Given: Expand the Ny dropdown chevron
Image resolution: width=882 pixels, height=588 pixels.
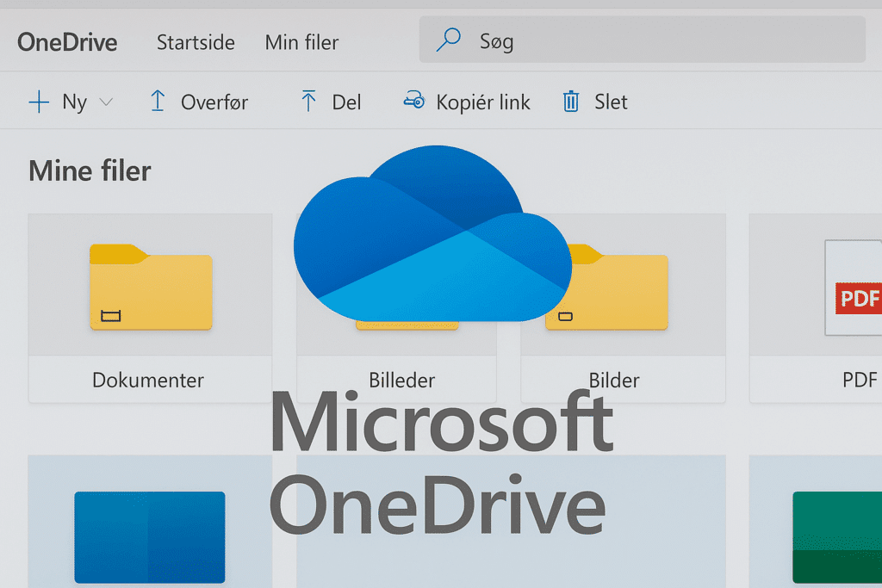Looking at the screenshot, I should click(106, 102).
